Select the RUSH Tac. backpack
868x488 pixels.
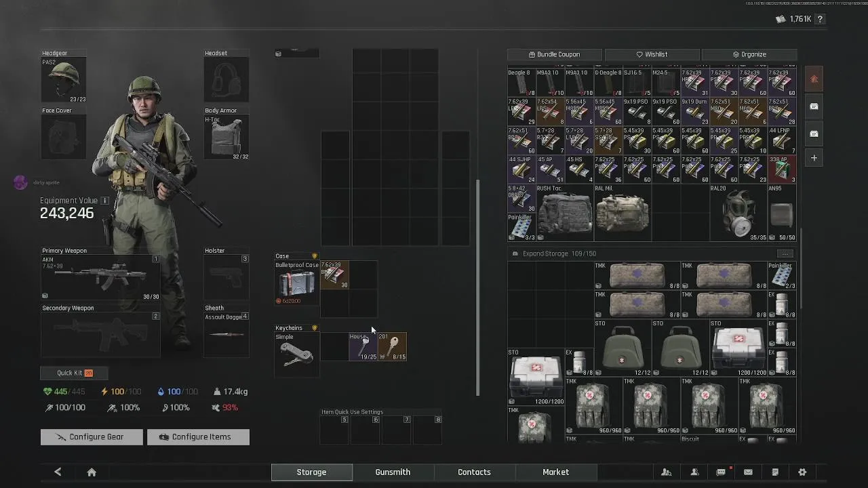tap(565, 213)
